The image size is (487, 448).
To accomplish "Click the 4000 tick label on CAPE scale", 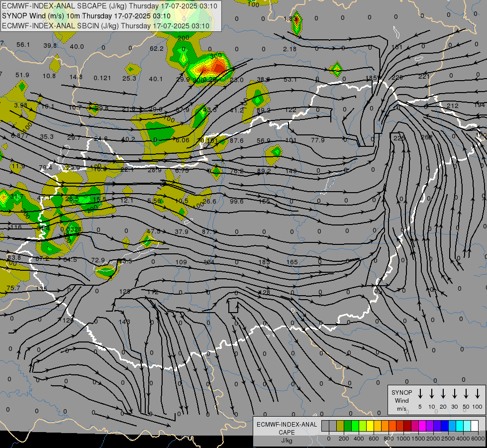I will [x=463, y=439].
